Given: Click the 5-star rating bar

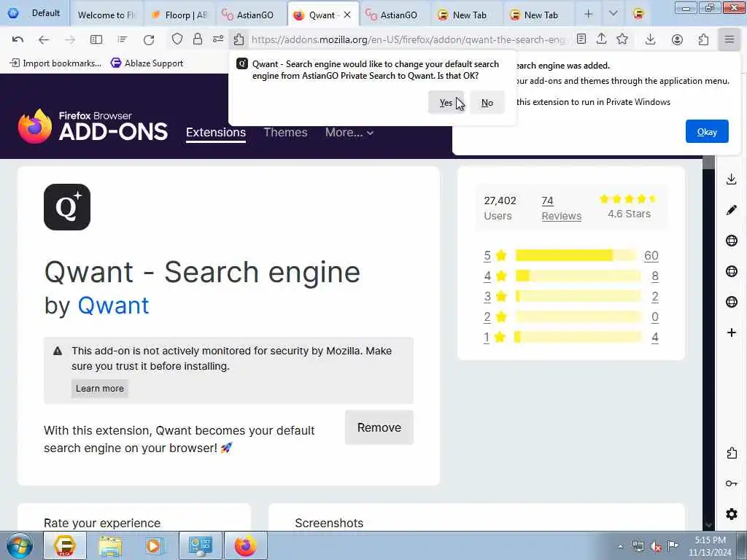Looking at the screenshot, I should (x=576, y=255).
